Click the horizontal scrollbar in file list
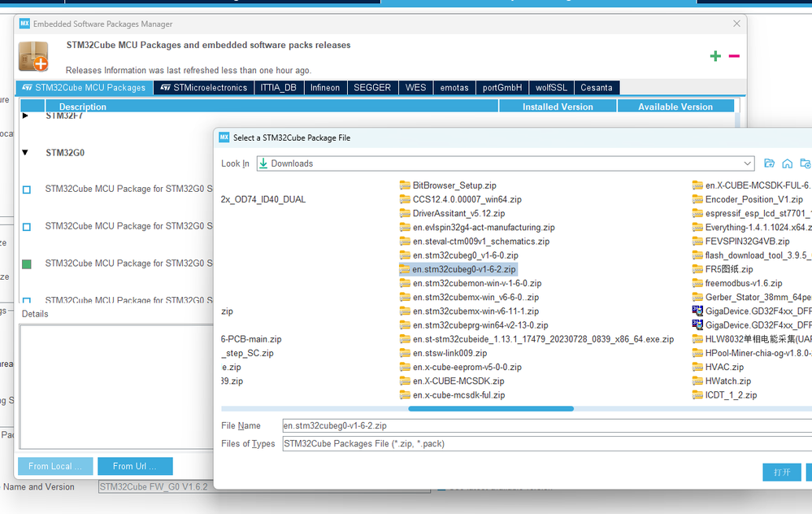The width and height of the screenshot is (812, 514). (x=491, y=409)
